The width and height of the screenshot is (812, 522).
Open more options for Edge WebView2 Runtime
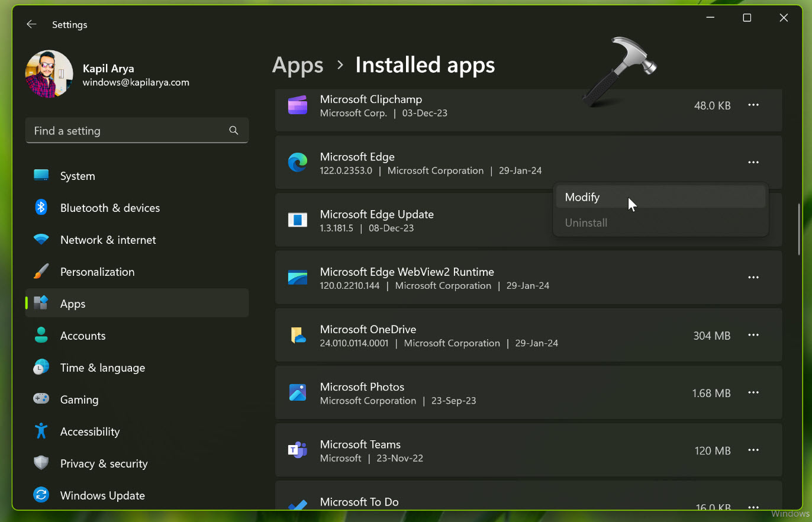click(753, 278)
